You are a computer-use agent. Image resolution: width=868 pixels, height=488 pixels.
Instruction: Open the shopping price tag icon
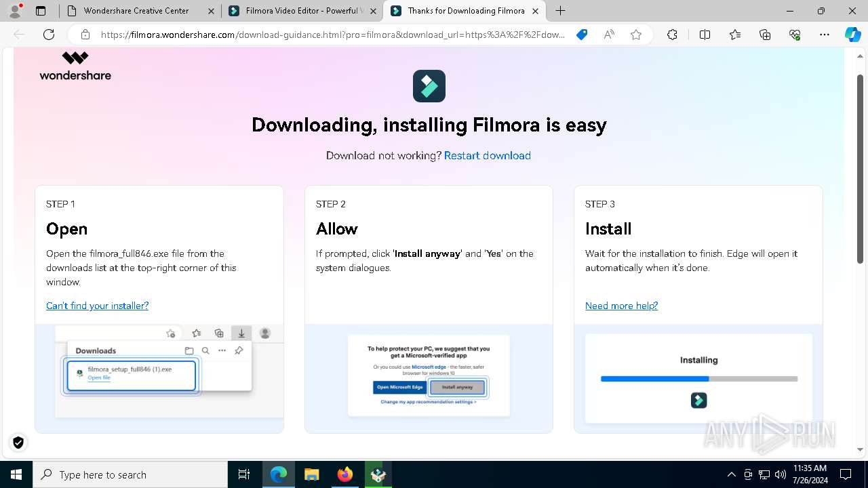click(x=582, y=35)
